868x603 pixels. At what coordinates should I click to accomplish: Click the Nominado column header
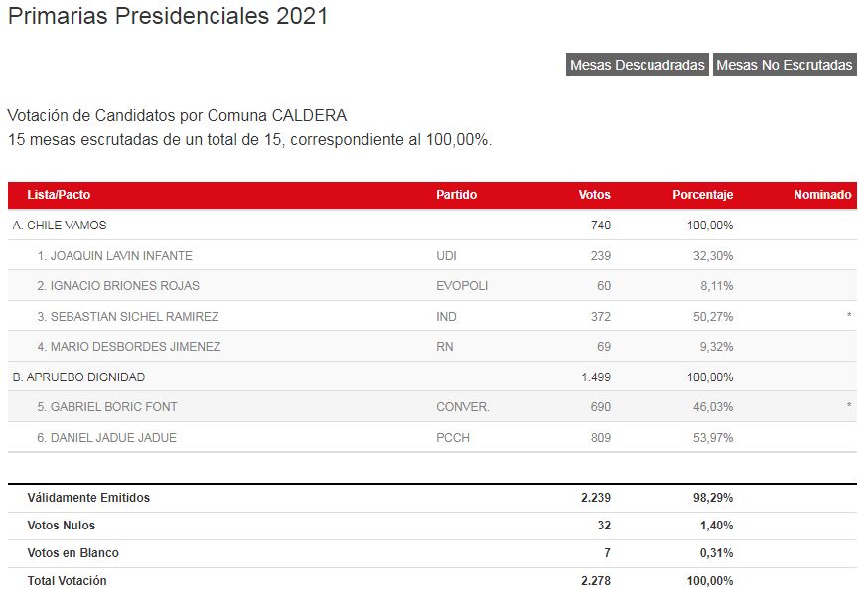(822, 195)
